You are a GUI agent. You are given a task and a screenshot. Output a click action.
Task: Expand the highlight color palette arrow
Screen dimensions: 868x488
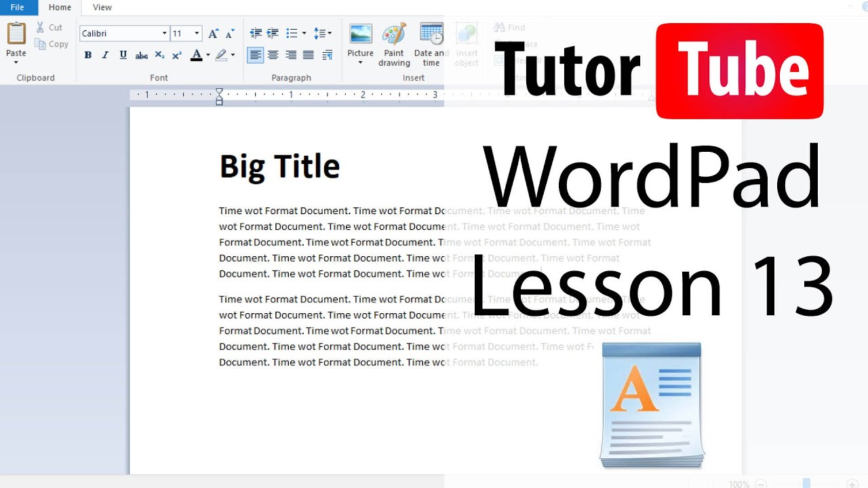233,55
